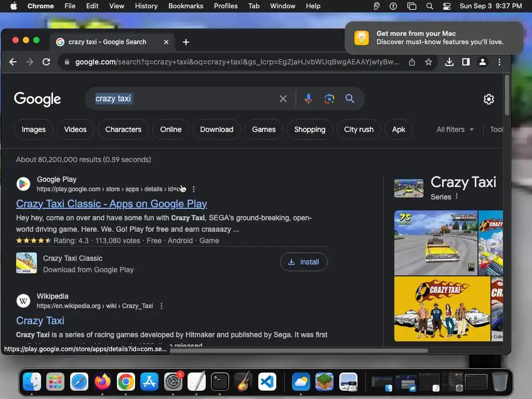
Task: Open options for Wikipedia result
Action: 162,306
